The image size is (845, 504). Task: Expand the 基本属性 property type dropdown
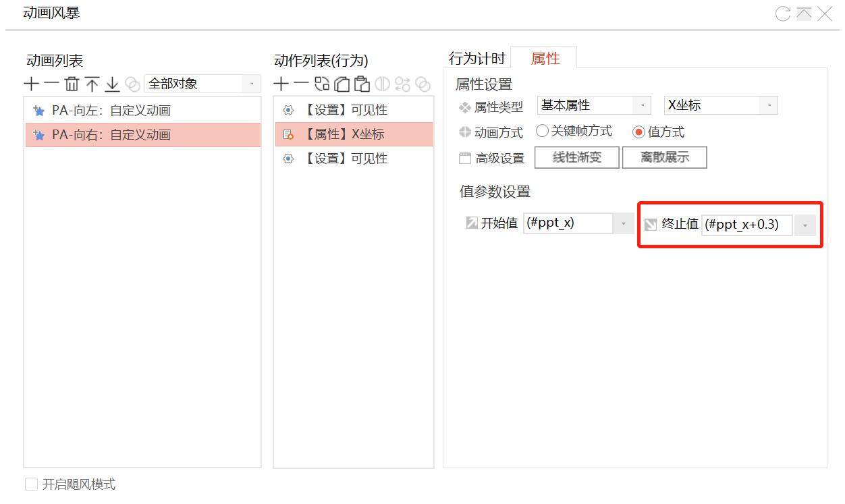(641, 105)
